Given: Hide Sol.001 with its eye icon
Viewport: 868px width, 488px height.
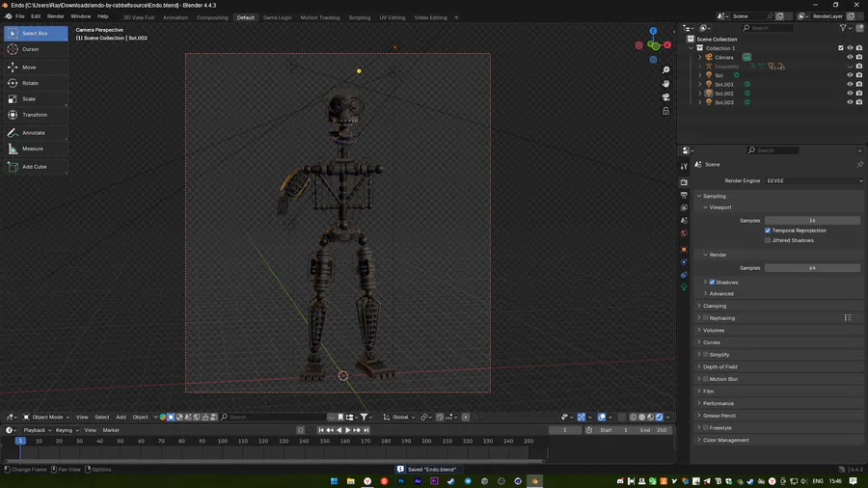Looking at the screenshot, I should [851, 84].
